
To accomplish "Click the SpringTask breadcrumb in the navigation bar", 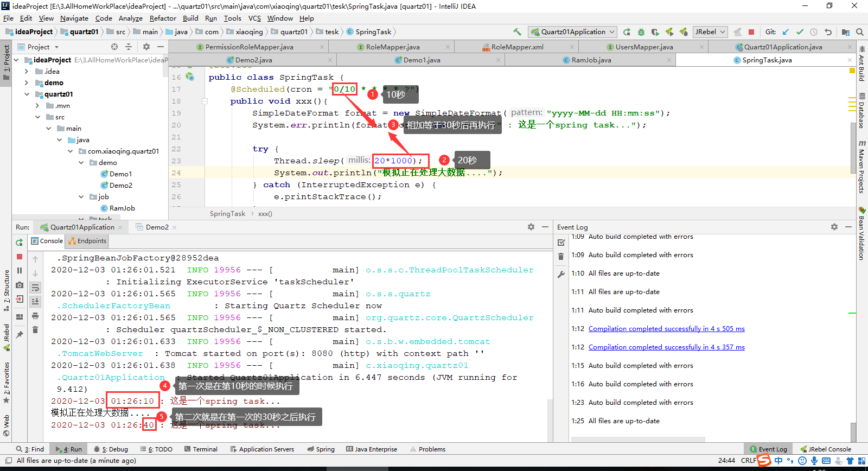I will click(369, 32).
